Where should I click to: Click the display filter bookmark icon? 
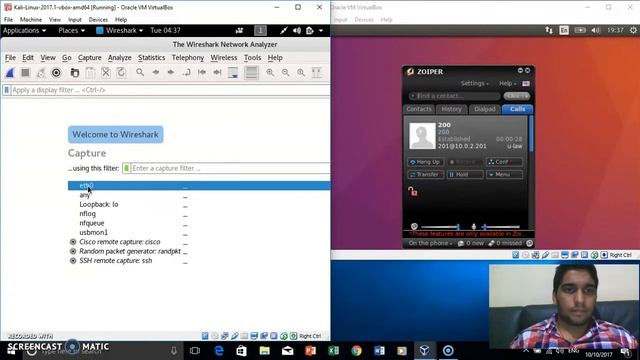point(7,90)
